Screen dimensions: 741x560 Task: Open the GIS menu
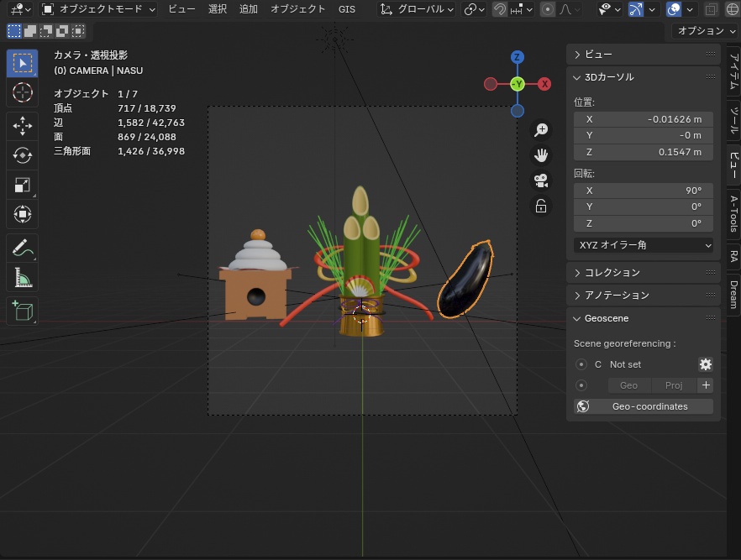347,9
